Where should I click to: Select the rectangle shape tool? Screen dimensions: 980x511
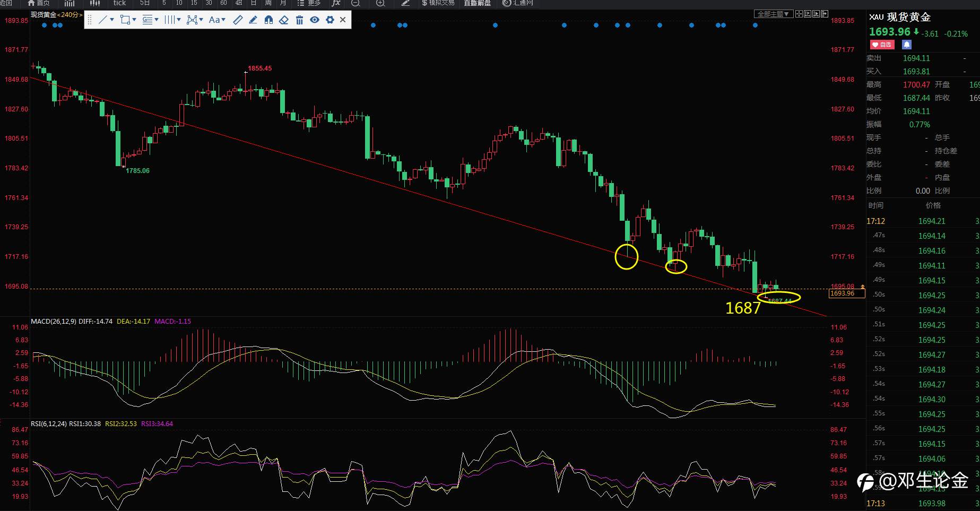[x=125, y=20]
